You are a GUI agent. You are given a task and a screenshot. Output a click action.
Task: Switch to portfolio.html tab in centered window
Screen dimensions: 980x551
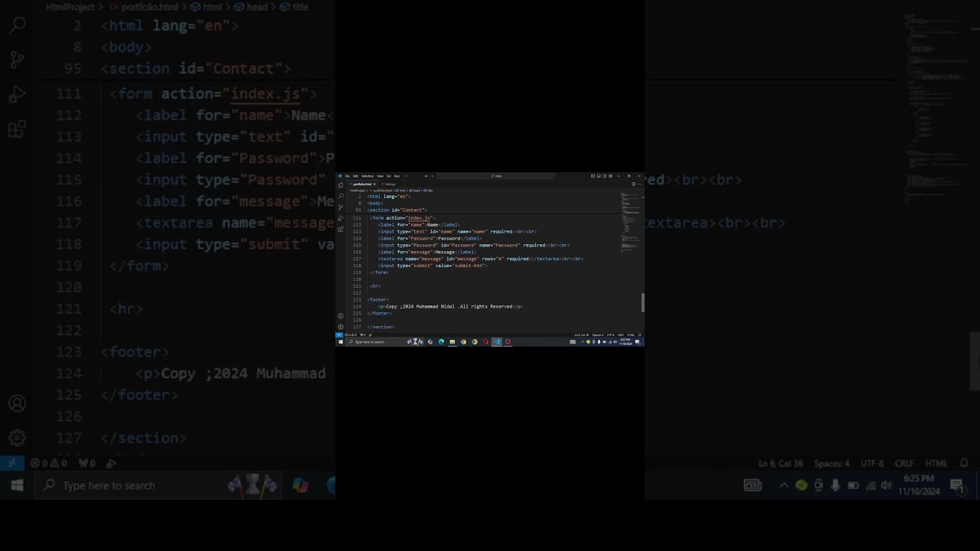[x=362, y=184]
